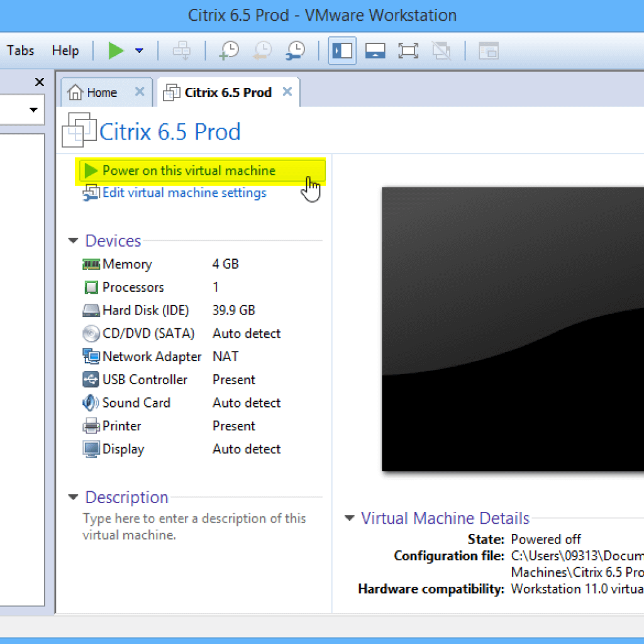Collapse the Description section
Image resolution: width=644 pixels, height=644 pixels.
(73, 497)
